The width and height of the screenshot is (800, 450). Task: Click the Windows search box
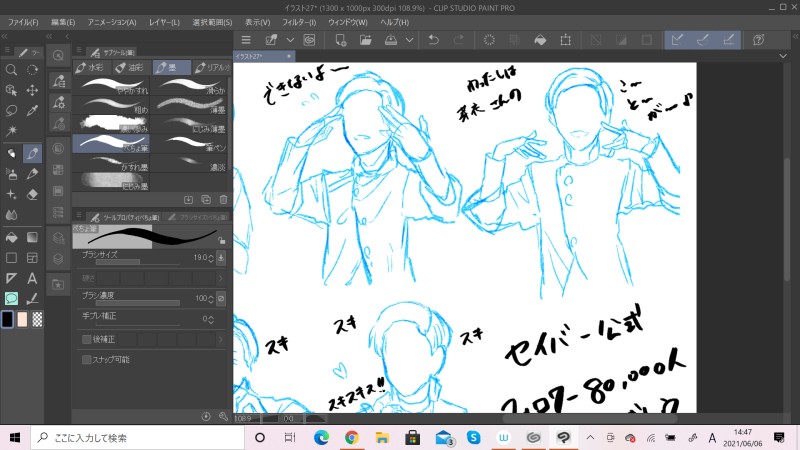[x=138, y=438]
